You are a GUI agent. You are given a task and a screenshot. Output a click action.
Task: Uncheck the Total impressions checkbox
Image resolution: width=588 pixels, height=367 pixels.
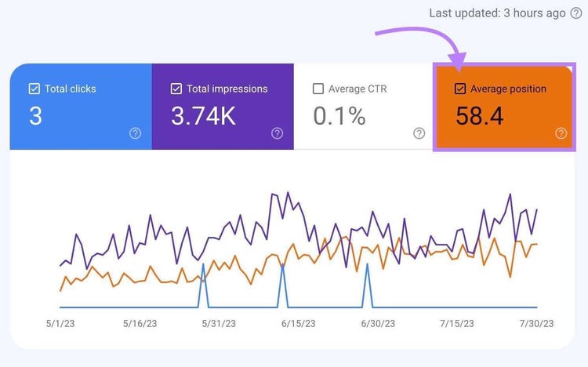pos(176,89)
